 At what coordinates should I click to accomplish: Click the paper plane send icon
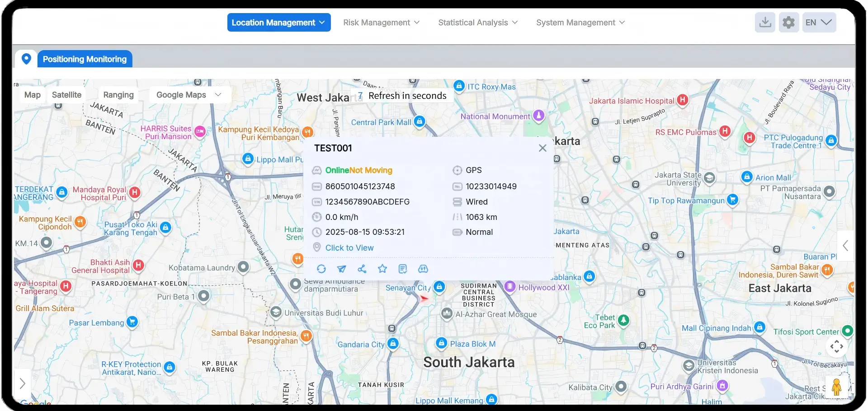(342, 269)
